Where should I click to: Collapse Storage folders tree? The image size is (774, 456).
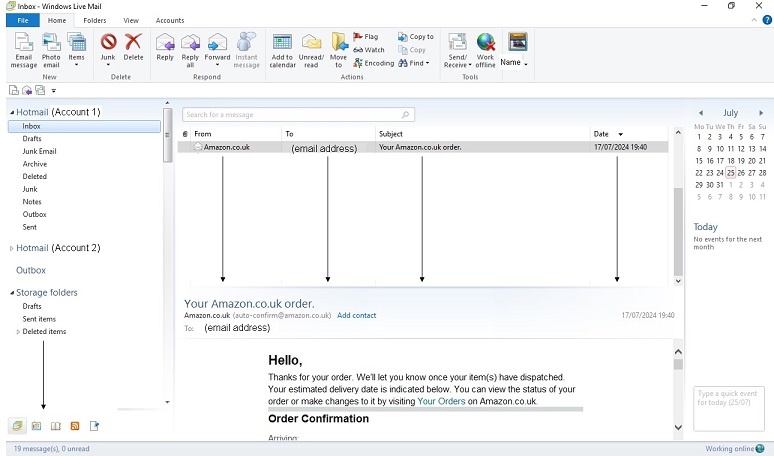pyautogui.click(x=12, y=293)
